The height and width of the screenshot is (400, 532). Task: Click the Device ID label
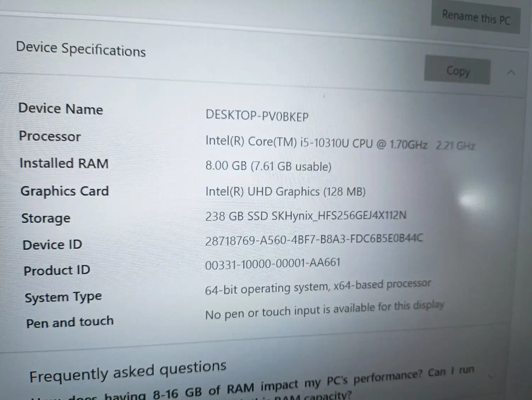52,244
